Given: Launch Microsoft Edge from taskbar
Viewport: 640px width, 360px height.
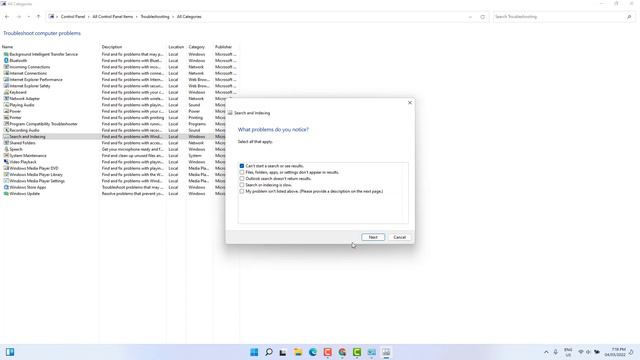Looking at the screenshot, I should click(313, 352).
